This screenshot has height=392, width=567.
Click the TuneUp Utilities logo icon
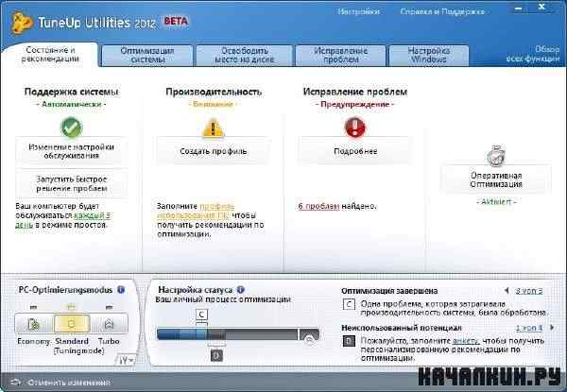(x=22, y=23)
